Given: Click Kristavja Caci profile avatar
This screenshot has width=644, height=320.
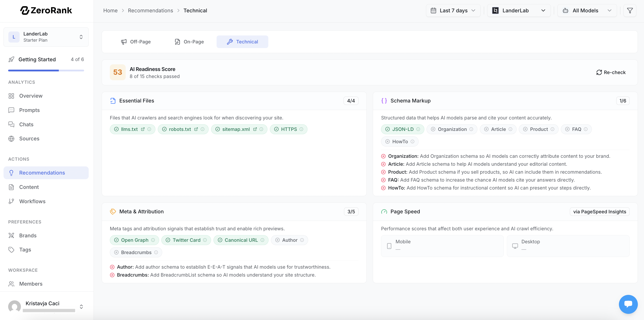Looking at the screenshot, I should [x=15, y=307].
